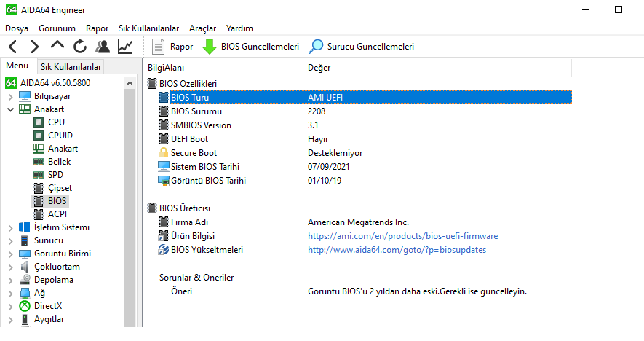The image size is (644, 341).
Task: Click the Sunucu server icon
Action: [25, 240]
